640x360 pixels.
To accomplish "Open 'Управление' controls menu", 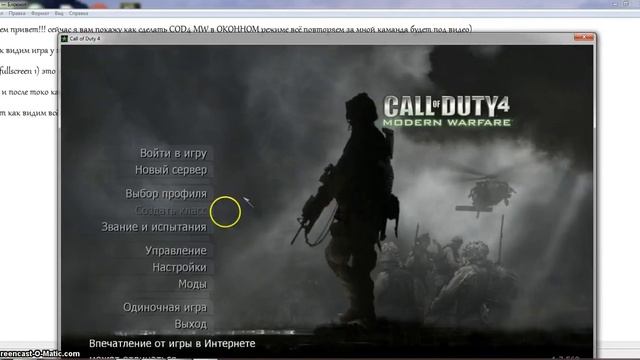I will (x=176, y=251).
